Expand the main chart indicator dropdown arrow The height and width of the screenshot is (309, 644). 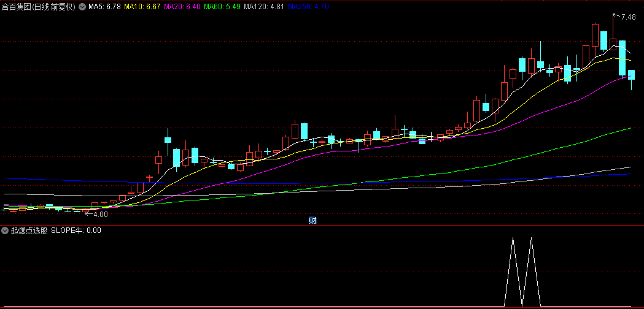click(82, 7)
